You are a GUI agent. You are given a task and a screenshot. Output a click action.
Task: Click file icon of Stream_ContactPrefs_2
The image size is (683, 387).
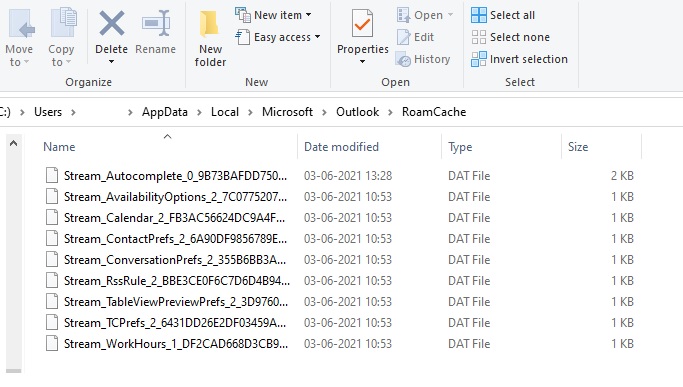click(52, 238)
